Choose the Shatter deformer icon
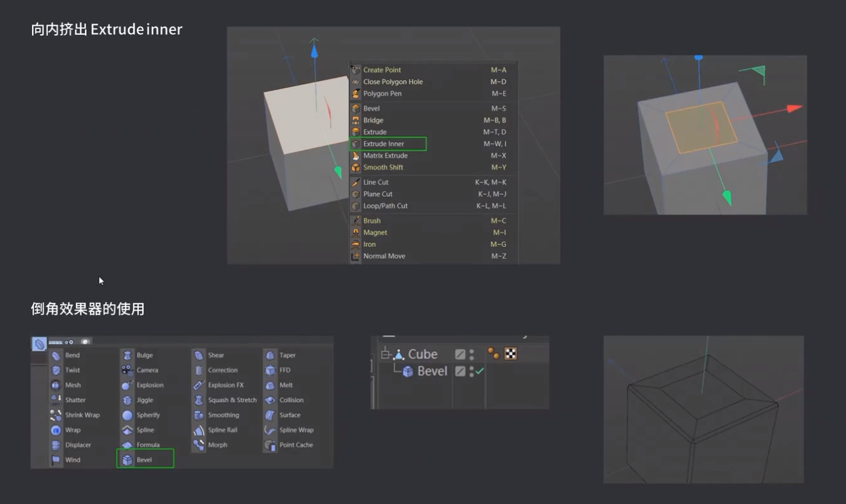846x504 pixels. coord(56,400)
